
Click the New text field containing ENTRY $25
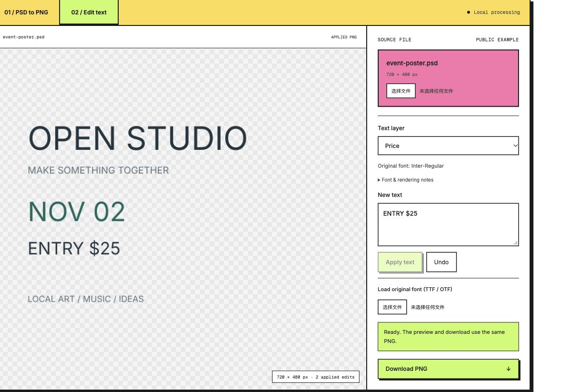[448, 224]
